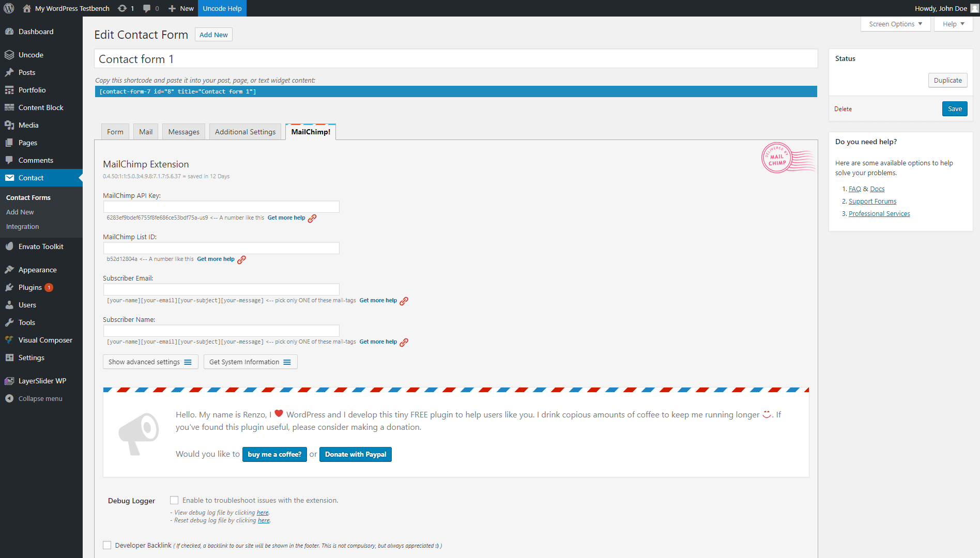
Task: Open the Support Forums link
Action: [x=872, y=201]
